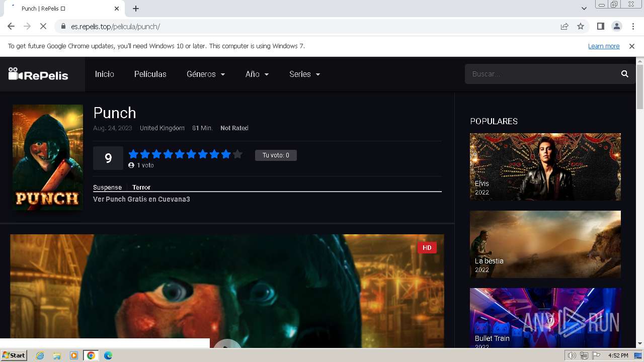
Task: Click the Tu voto: 0 badge
Action: coord(276,155)
